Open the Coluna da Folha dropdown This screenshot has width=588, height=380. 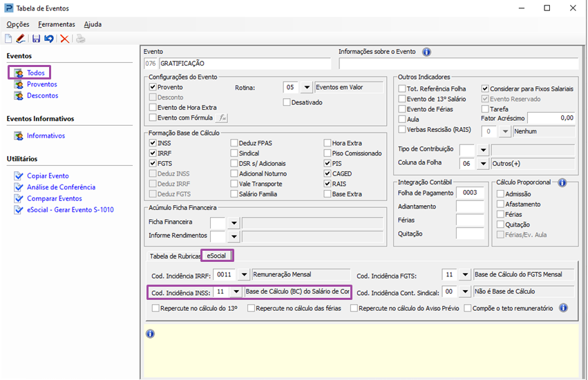(483, 164)
